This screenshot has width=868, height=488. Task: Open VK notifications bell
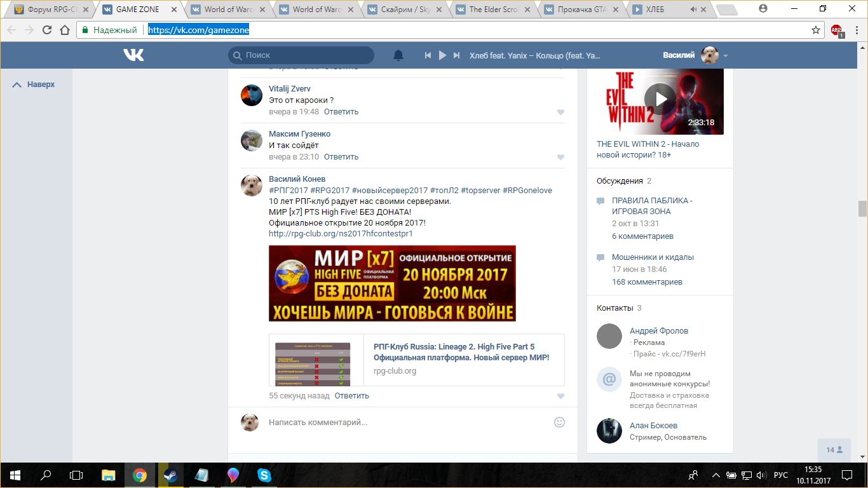pos(398,55)
